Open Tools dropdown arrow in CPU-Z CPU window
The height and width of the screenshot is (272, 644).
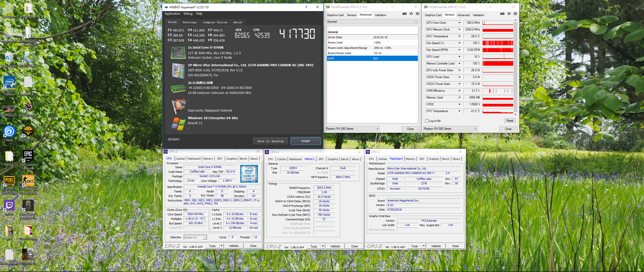point(221,246)
